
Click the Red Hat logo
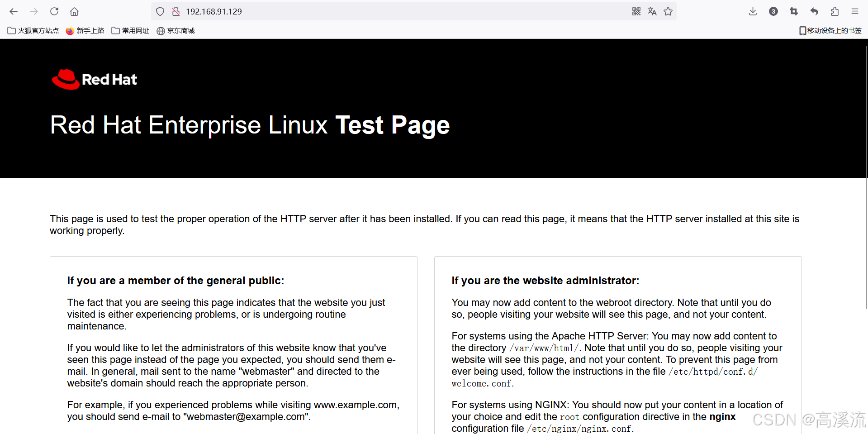tap(95, 79)
